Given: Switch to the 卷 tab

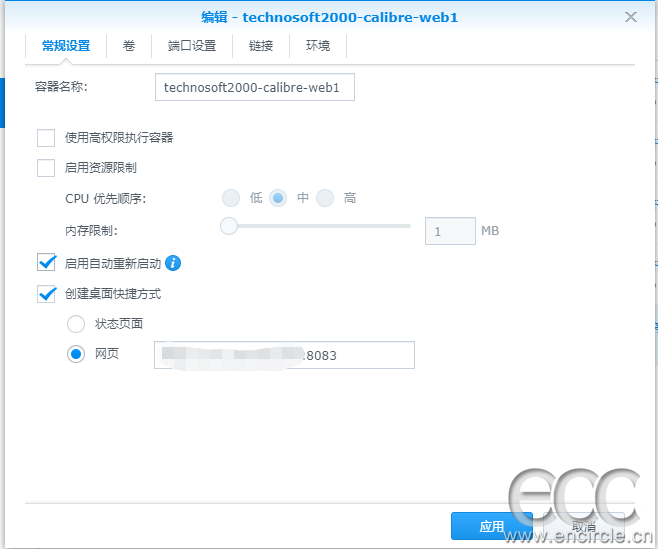Looking at the screenshot, I should coord(129,46).
